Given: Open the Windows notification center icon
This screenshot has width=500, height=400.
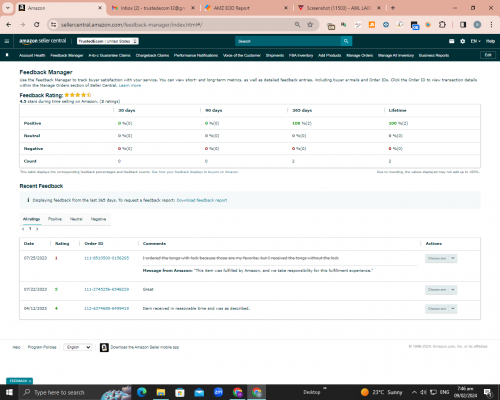Looking at the screenshot, I should 487,392.
